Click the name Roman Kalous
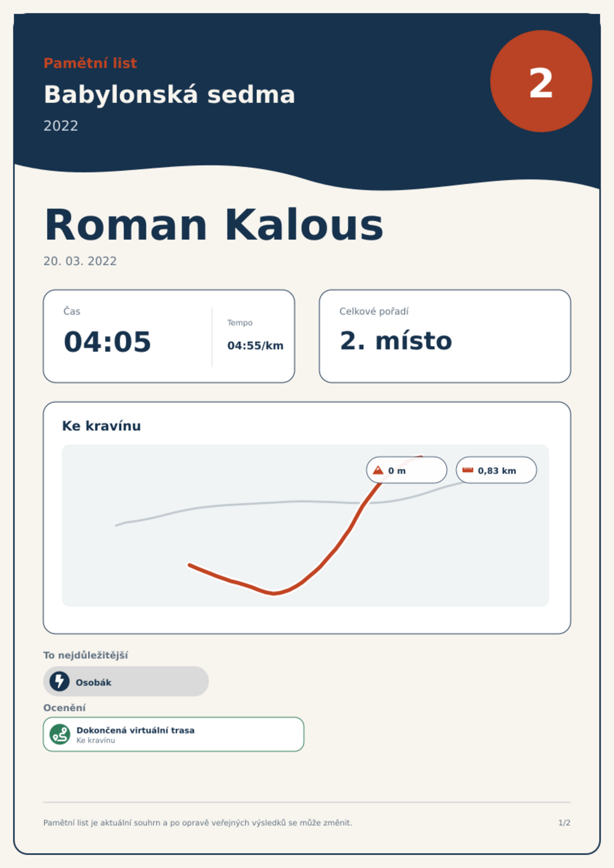This screenshot has width=614, height=868. point(214,225)
